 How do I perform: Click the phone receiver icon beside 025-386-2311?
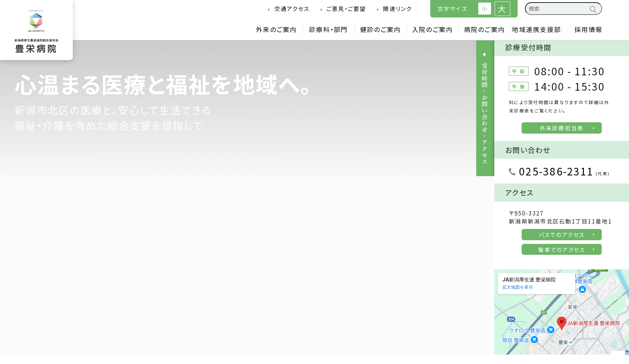[511, 171]
